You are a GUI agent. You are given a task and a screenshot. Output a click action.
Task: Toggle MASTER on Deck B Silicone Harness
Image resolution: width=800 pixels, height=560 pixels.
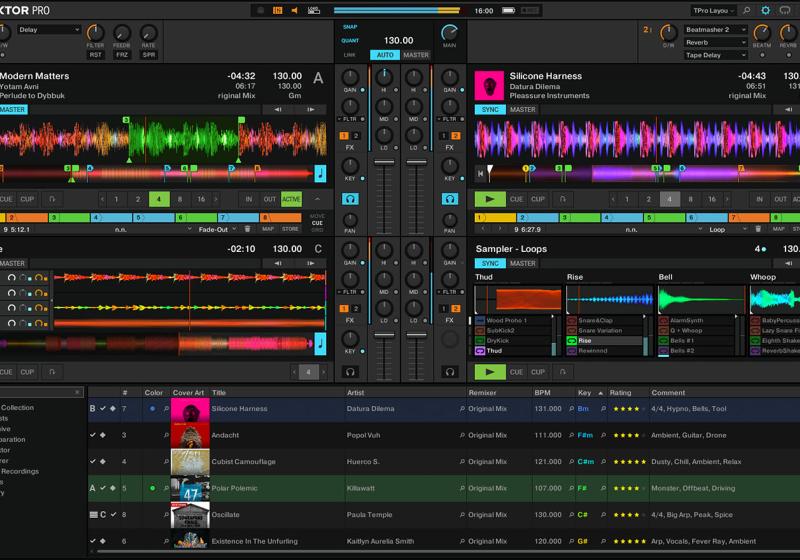(523, 109)
